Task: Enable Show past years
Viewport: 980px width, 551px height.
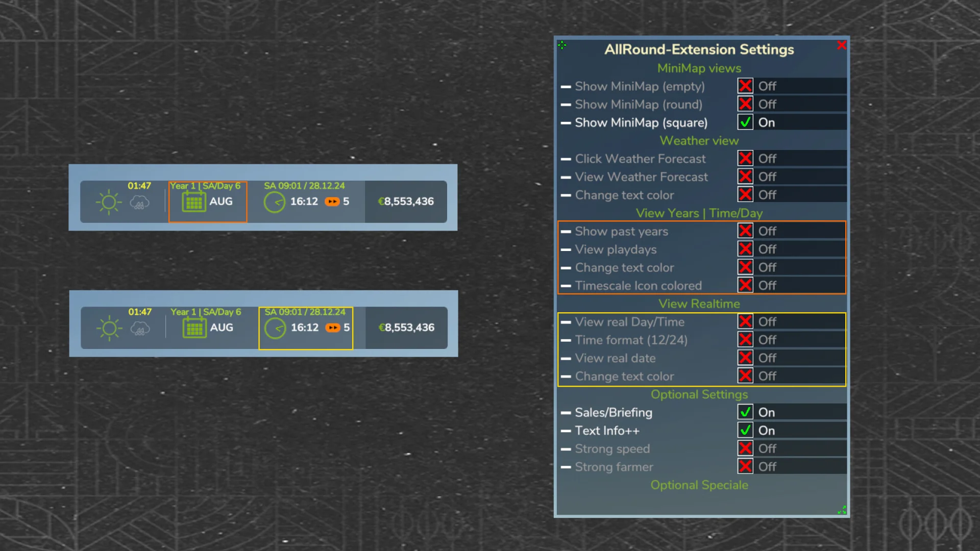Action: click(x=745, y=231)
